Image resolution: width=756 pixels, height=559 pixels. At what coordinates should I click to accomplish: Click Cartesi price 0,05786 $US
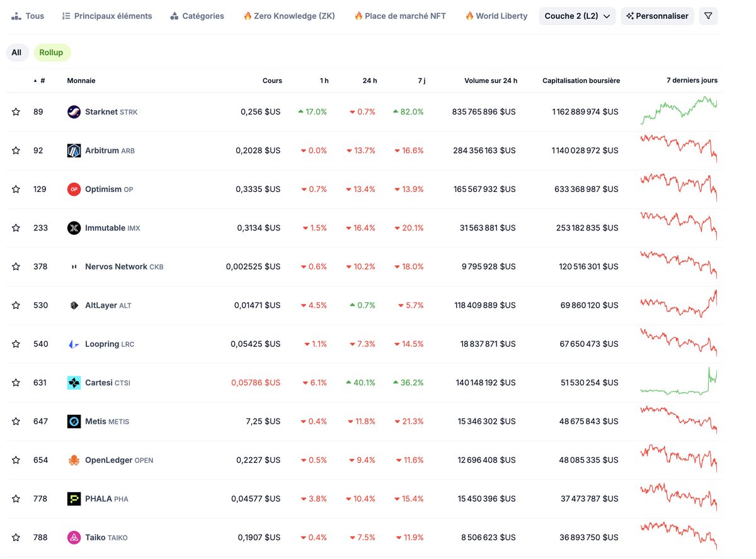[256, 383]
